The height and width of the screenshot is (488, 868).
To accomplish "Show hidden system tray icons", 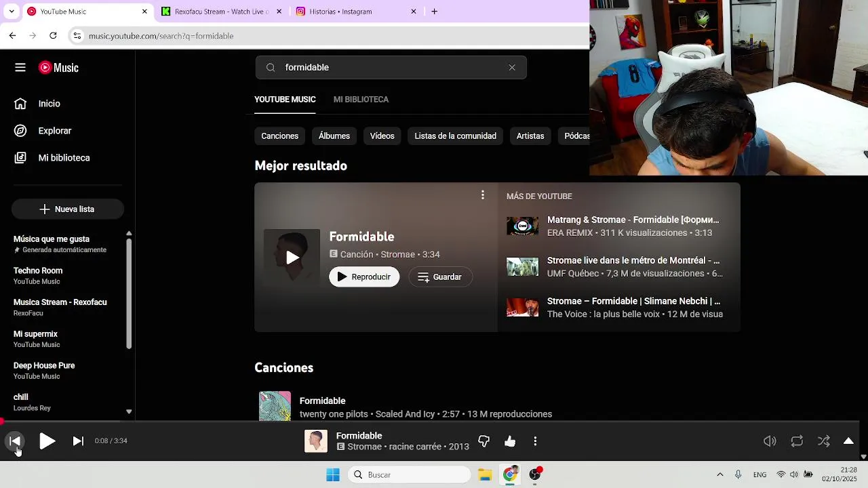I will (x=719, y=475).
